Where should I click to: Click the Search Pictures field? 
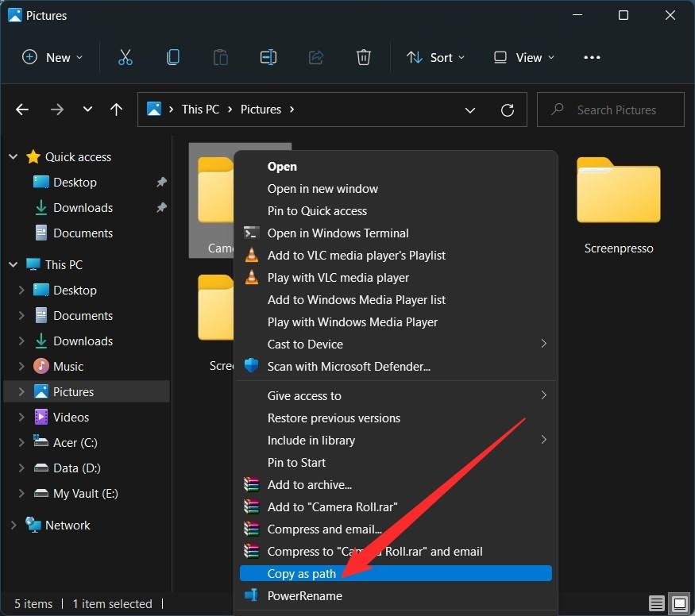616,110
